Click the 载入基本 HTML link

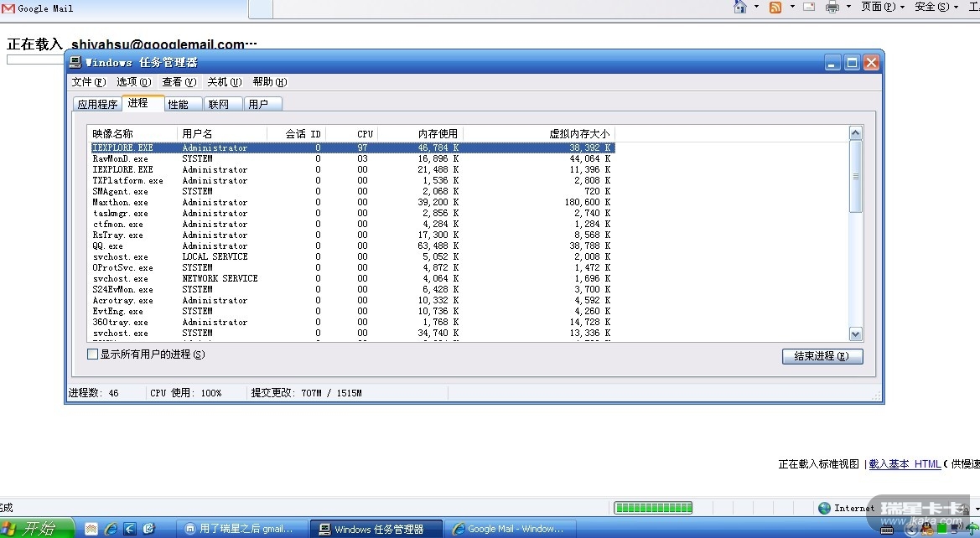[905, 464]
